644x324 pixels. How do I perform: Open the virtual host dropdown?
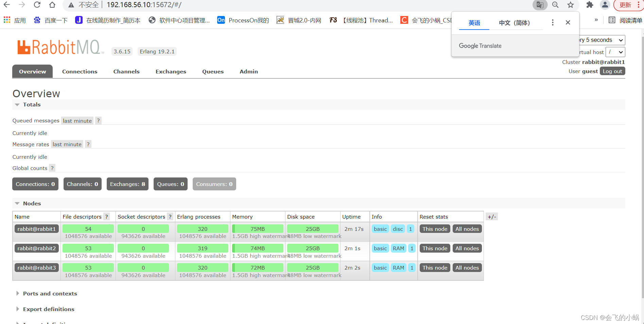click(615, 52)
